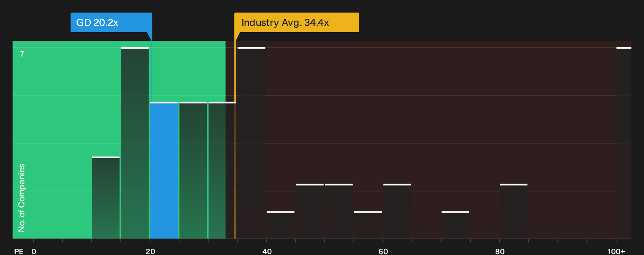Select the bar for PE 30-35

click(222, 170)
